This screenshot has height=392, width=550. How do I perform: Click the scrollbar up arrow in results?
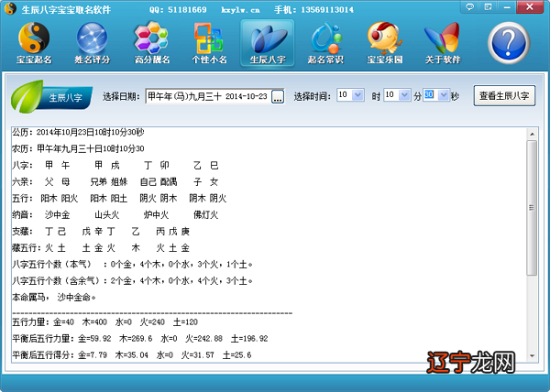click(x=532, y=133)
